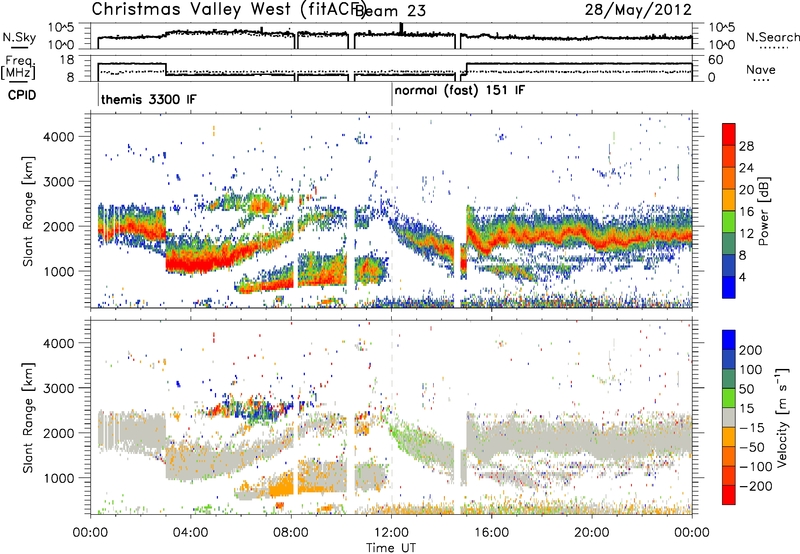
Task: Click the 'Christmas Valley West (fitACF)' title
Action: pos(228,9)
